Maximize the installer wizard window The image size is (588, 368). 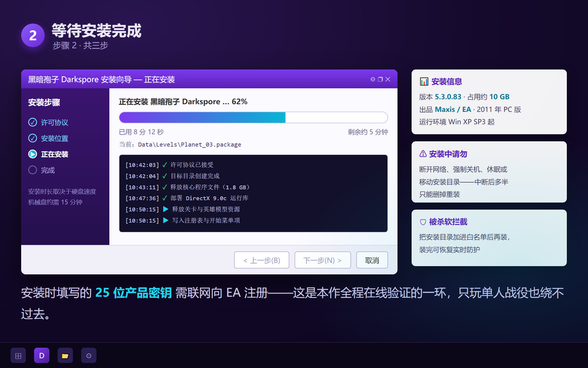(x=380, y=79)
